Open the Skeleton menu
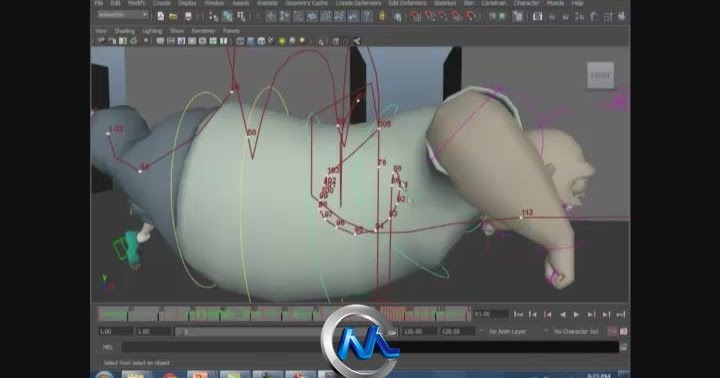The width and height of the screenshot is (720, 378). coord(444,3)
